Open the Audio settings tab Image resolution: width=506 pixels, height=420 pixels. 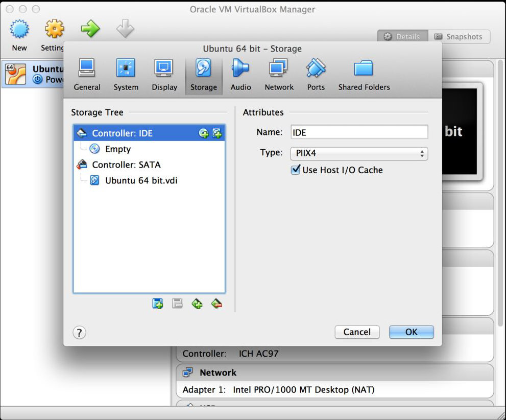[x=240, y=75]
